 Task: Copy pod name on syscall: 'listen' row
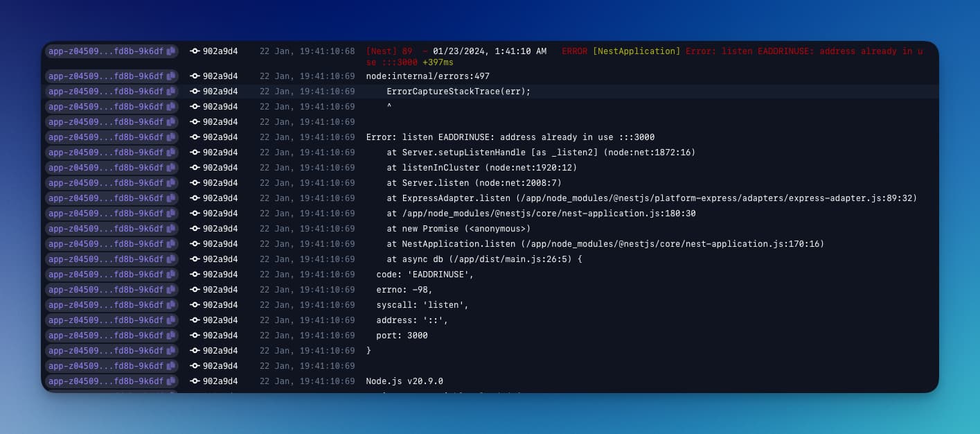tap(170, 305)
